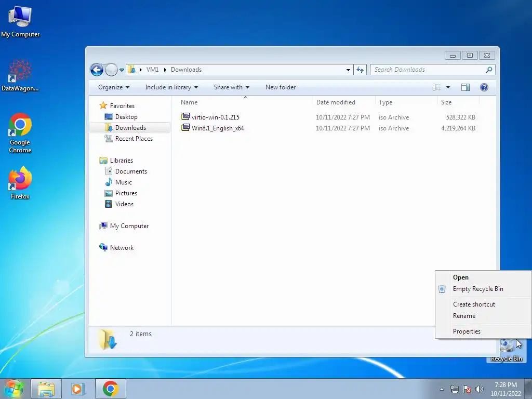
Task: Create a New folder
Action: (281, 87)
